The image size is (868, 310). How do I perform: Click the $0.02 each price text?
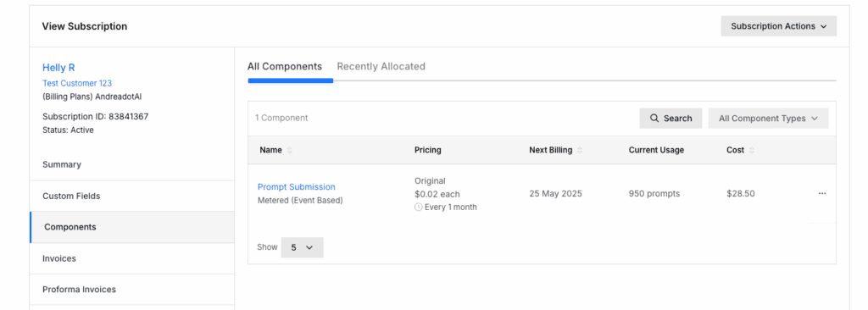(437, 194)
